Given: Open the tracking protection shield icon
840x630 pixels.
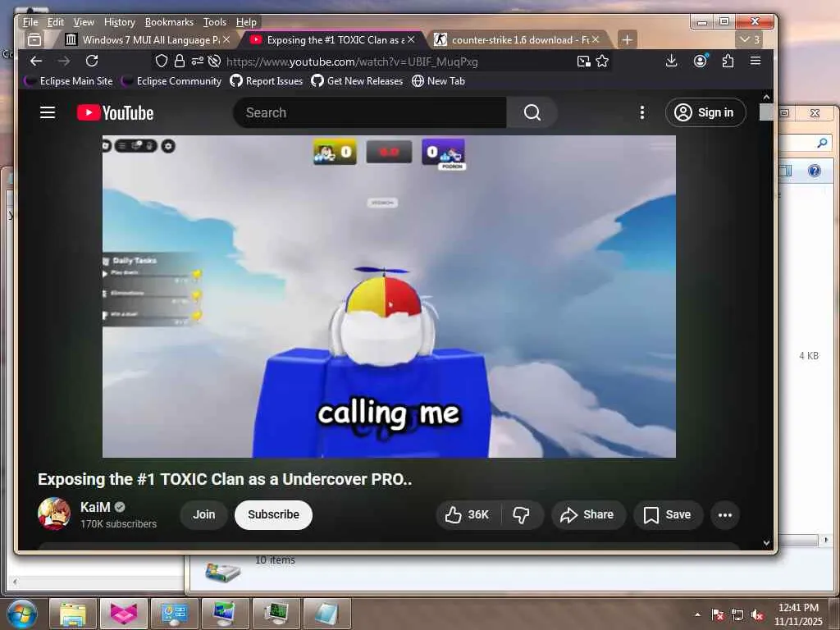Looking at the screenshot, I should click(x=162, y=61).
